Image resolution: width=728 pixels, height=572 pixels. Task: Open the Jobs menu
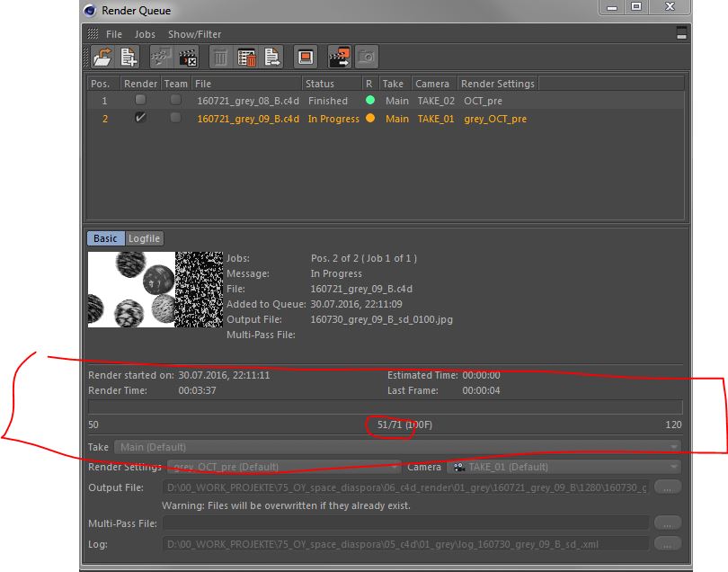point(145,34)
